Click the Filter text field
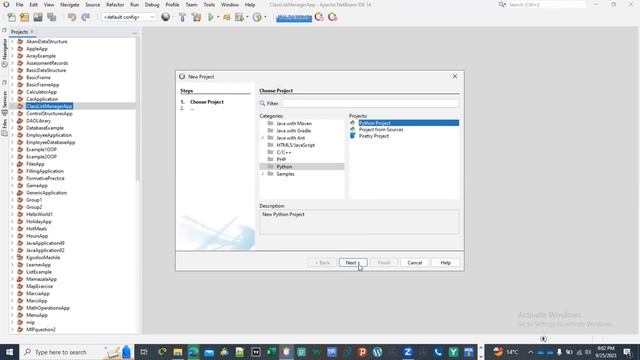This screenshot has width=640, height=360. [370, 103]
